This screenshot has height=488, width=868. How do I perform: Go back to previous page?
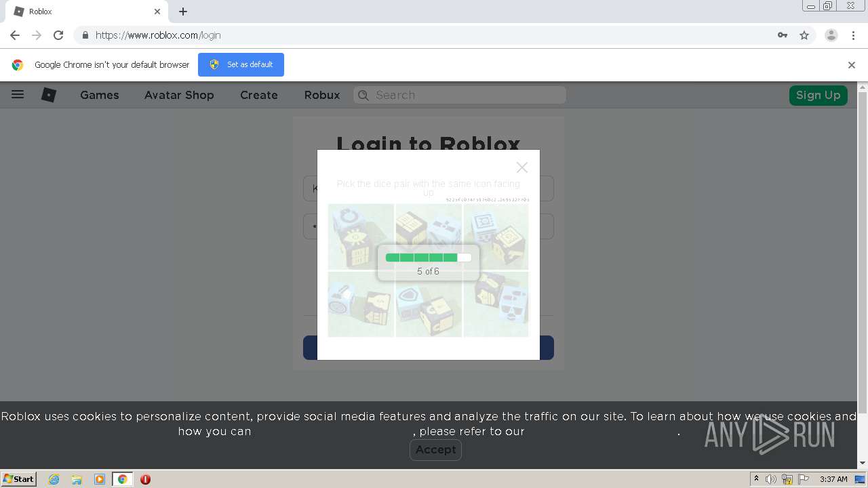coord(15,35)
